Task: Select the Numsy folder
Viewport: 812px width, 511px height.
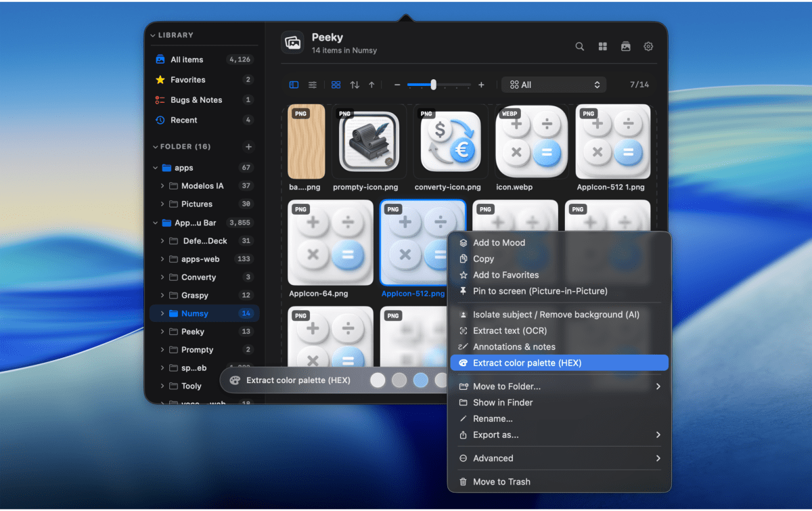Action: [x=204, y=313]
